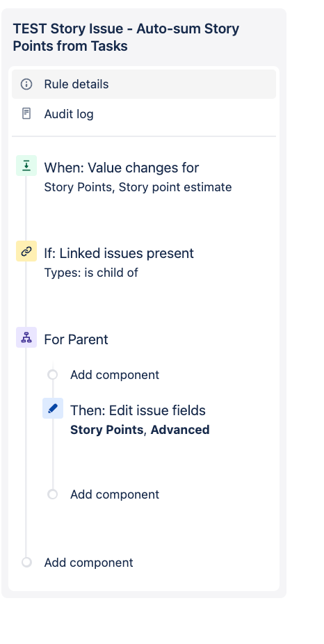This screenshot has width=324, height=644.
Task: Click the last 'Add component' text at the rule end
Action: (89, 563)
